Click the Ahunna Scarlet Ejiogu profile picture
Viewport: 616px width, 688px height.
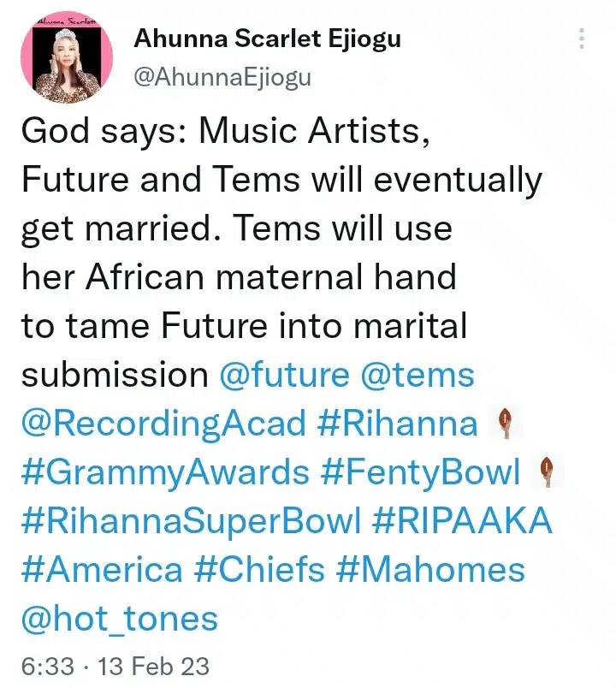pyautogui.click(x=61, y=62)
